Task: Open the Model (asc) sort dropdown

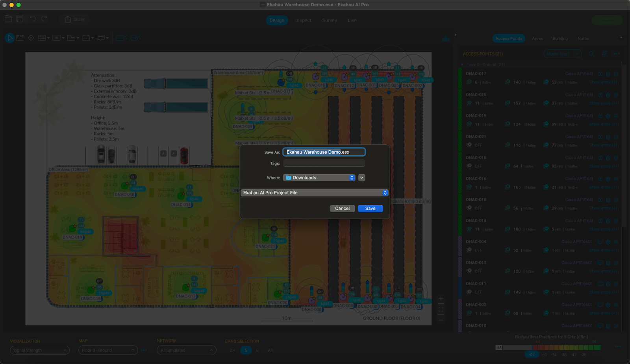Action: coord(563,54)
